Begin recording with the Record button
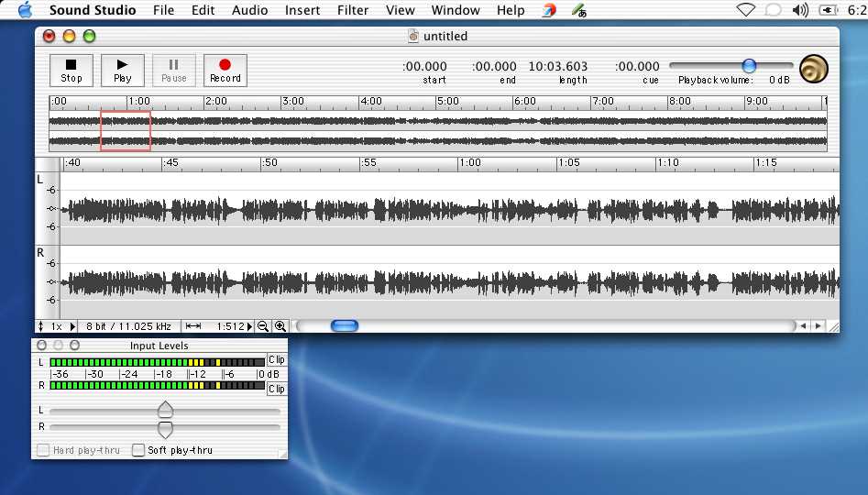 tap(225, 71)
